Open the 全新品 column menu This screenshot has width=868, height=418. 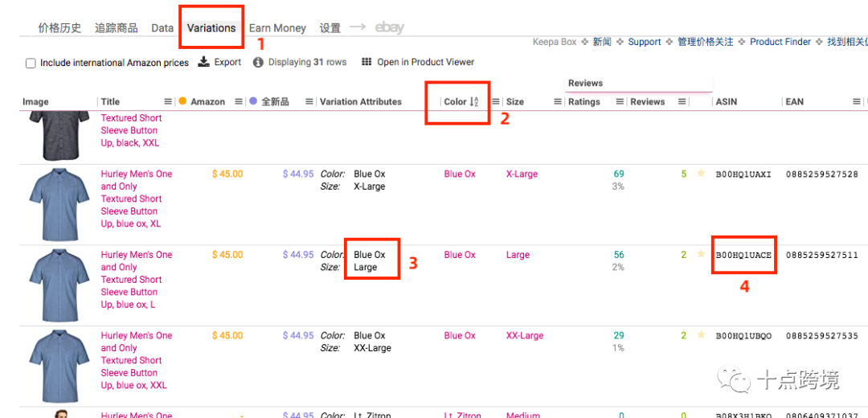(309, 102)
